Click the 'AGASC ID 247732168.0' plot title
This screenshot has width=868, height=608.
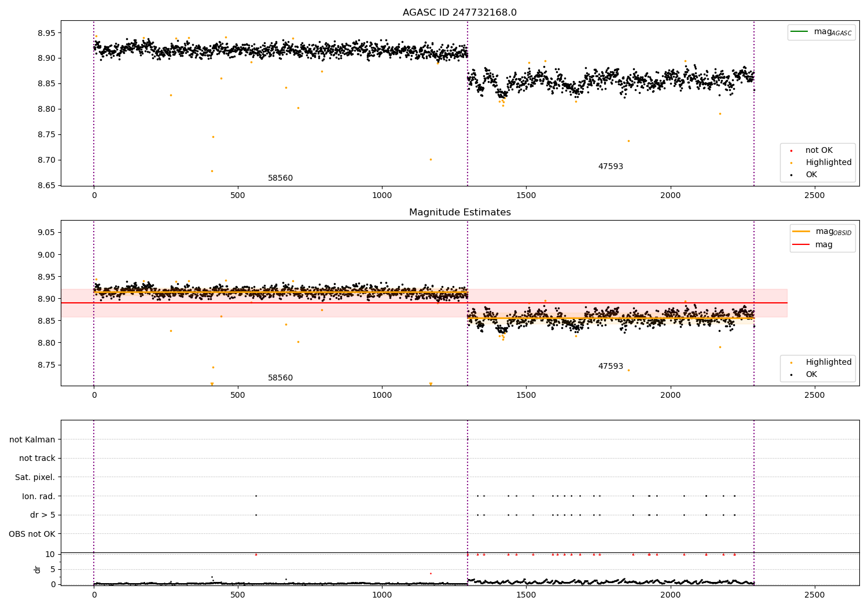(x=459, y=13)
